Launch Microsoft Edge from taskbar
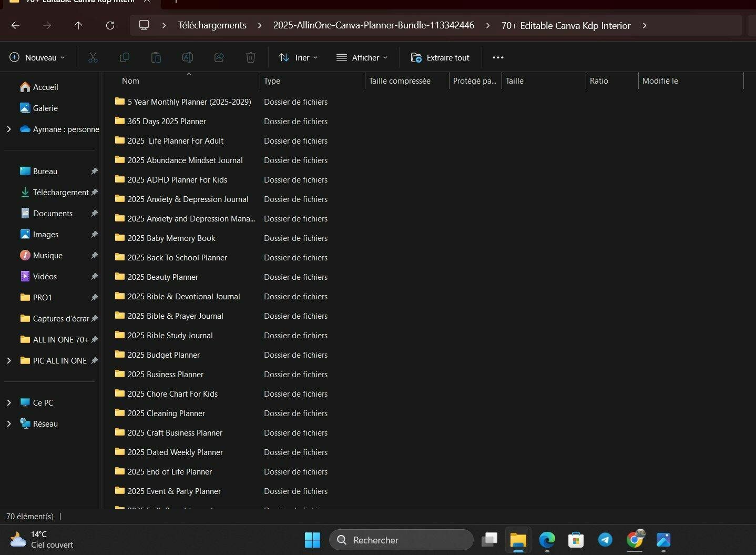This screenshot has width=756, height=555. coord(547,540)
